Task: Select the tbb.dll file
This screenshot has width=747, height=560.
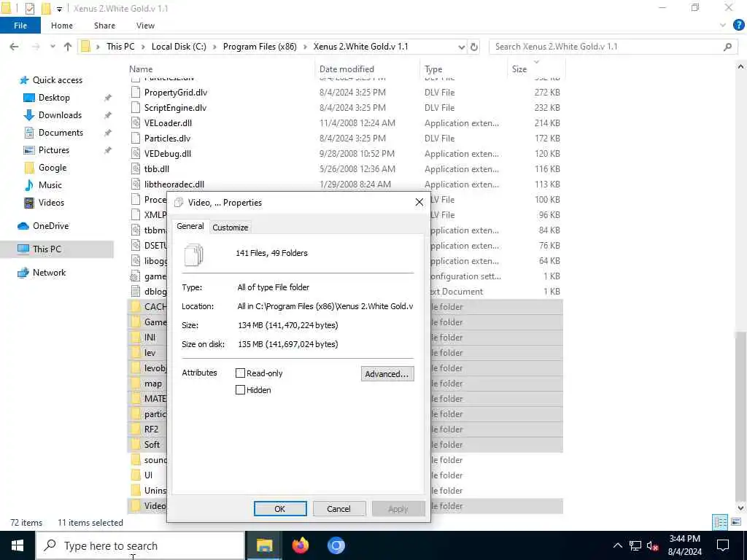Action: coord(156,169)
